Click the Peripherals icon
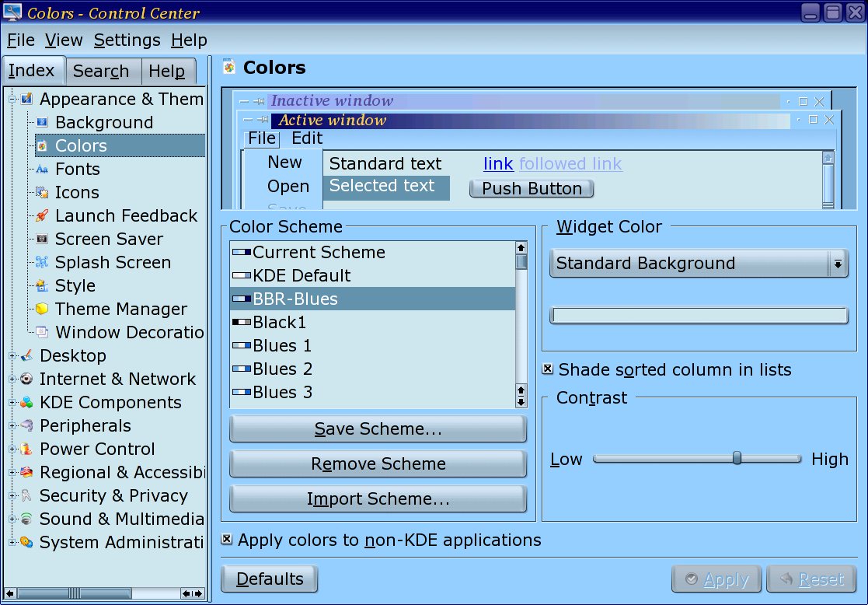Image resolution: width=868 pixels, height=605 pixels. 26,425
